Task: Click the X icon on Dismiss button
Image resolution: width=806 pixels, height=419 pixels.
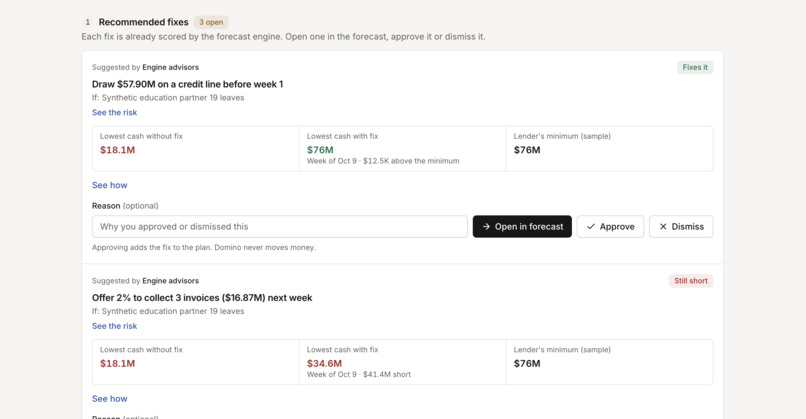Action: [663, 226]
